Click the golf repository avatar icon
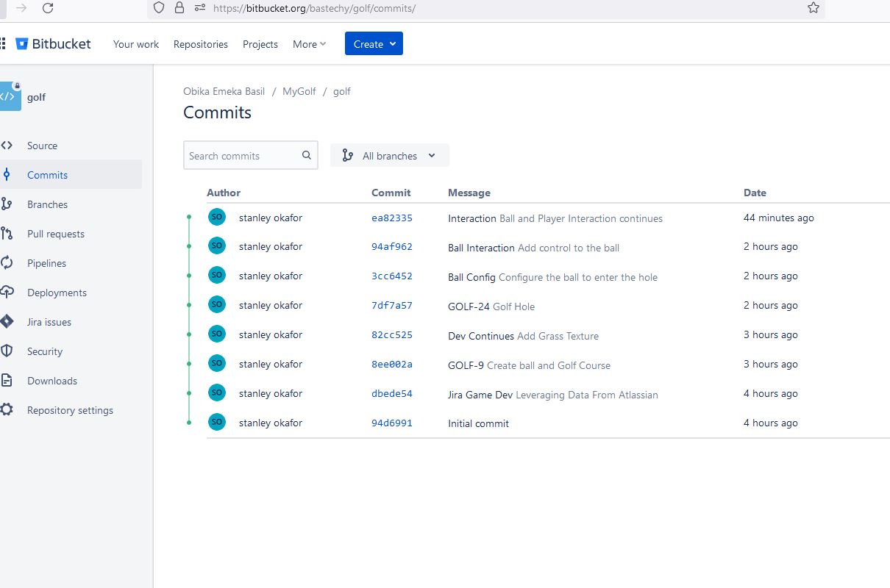890x588 pixels. pyautogui.click(x=9, y=96)
